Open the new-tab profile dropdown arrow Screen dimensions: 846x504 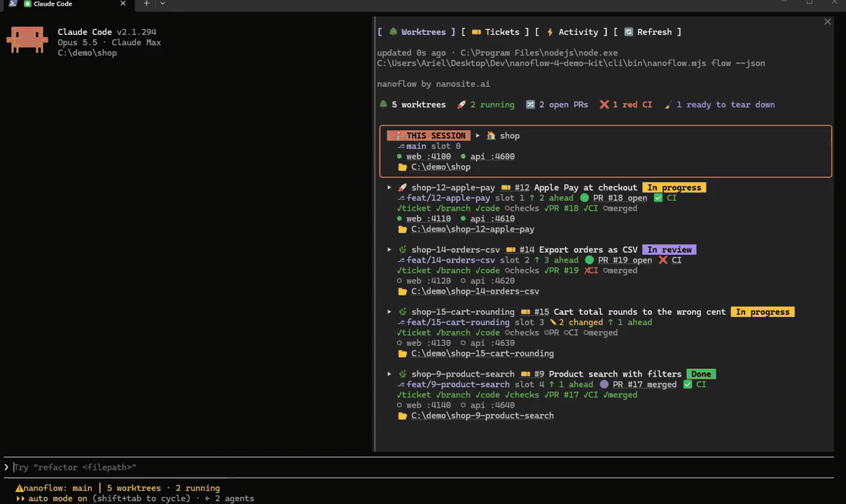[x=162, y=3]
